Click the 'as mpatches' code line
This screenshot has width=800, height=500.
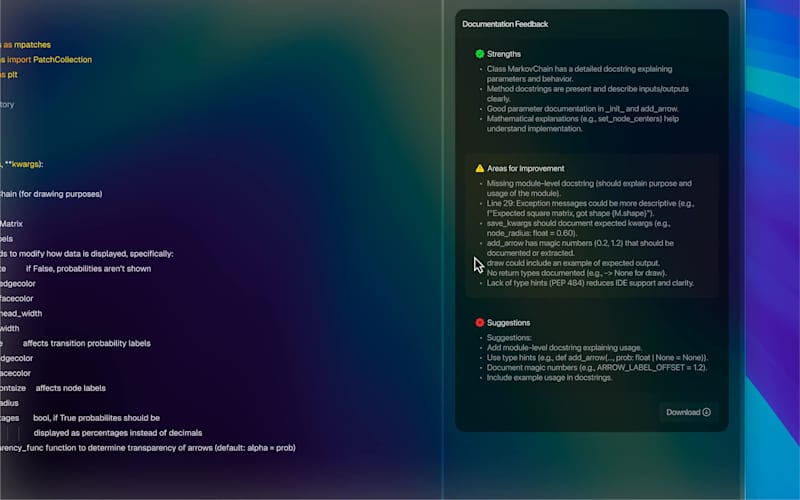click(26, 45)
